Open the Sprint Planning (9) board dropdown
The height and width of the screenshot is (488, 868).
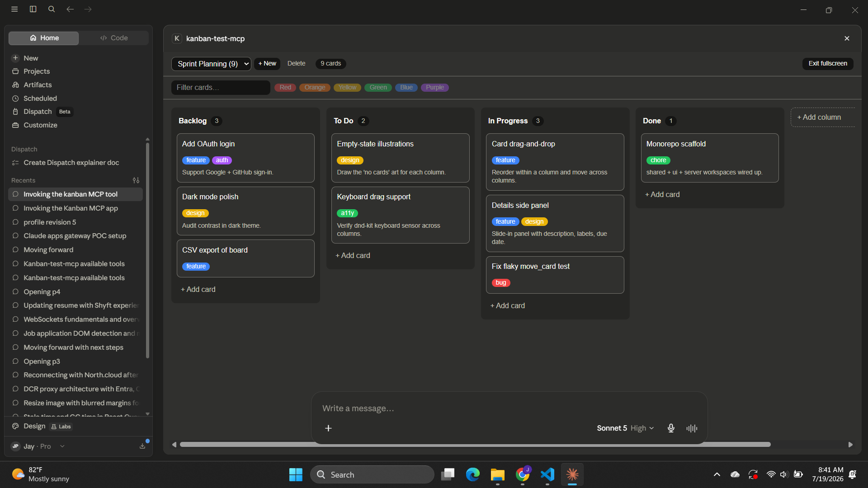(211, 64)
